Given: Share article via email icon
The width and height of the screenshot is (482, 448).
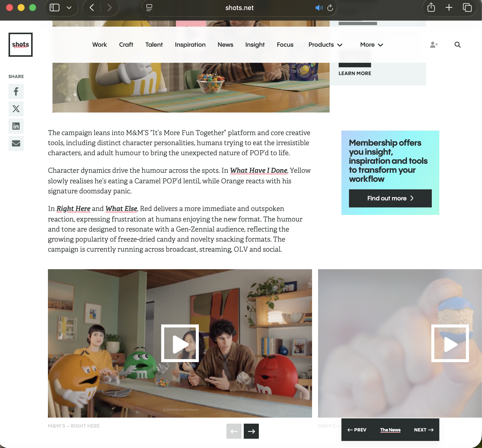Looking at the screenshot, I should (x=16, y=143).
